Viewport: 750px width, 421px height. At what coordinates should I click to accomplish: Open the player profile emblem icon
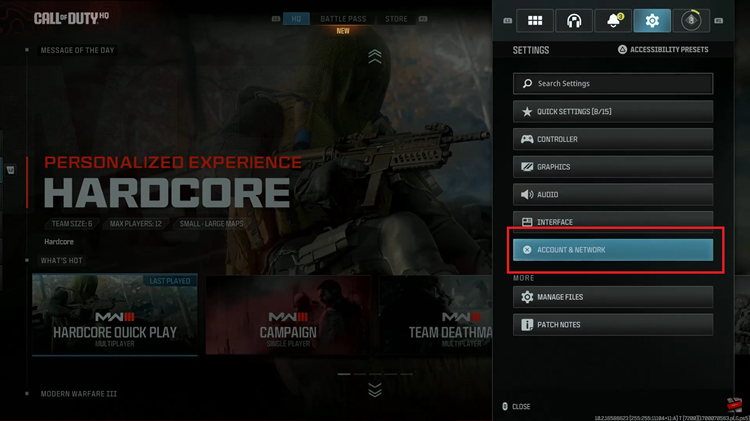pos(691,21)
